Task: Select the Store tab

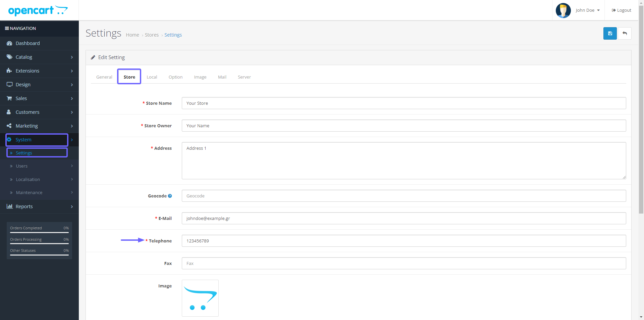Action: coord(129,77)
